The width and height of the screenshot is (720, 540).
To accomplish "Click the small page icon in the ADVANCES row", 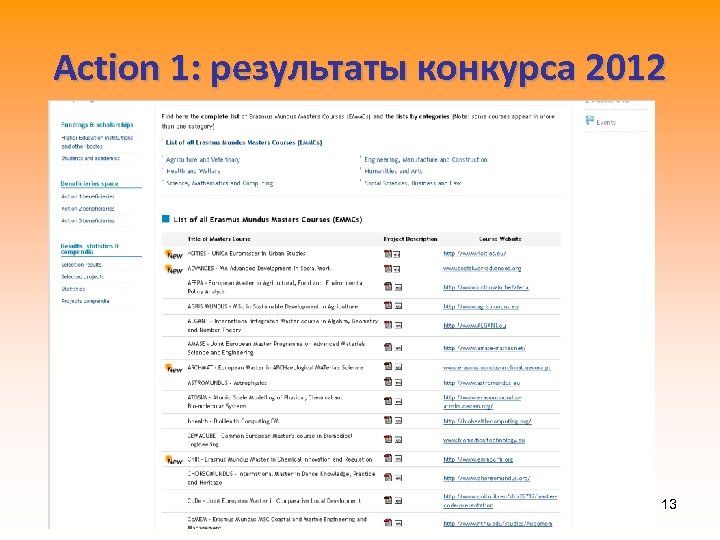I will click(397, 270).
